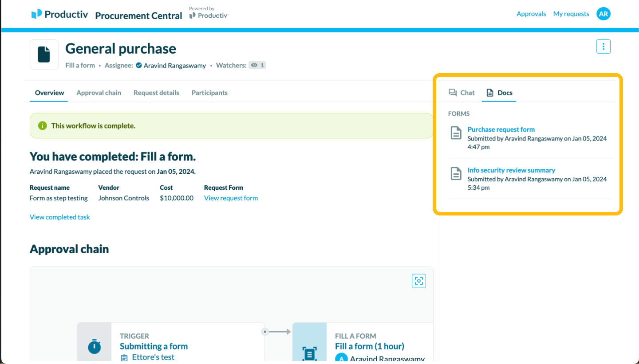Switch to the Request details tab
The height and width of the screenshot is (364, 639).
[x=156, y=93]
